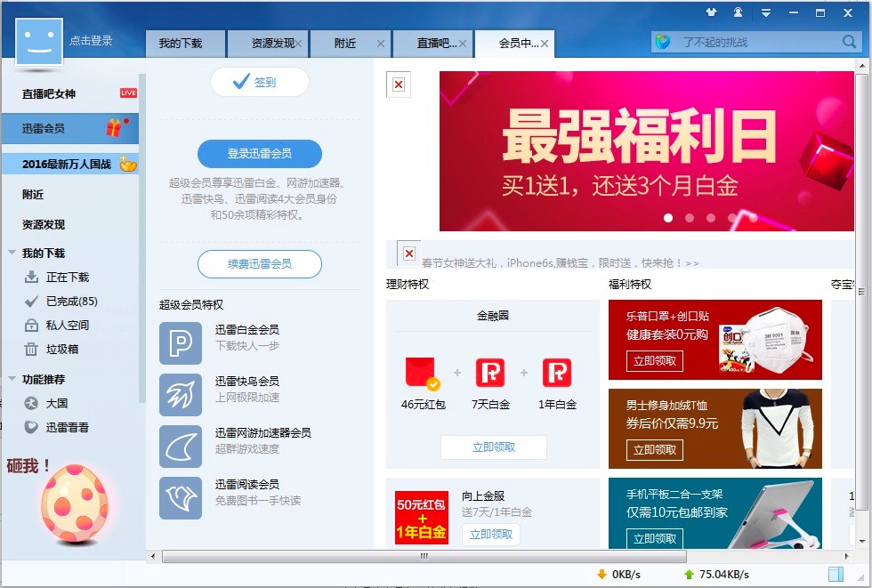Viewport: 872px width, 588px height.
Task: Click the gift icon beside 迅雷会员
Action: (x=115, y=128)
